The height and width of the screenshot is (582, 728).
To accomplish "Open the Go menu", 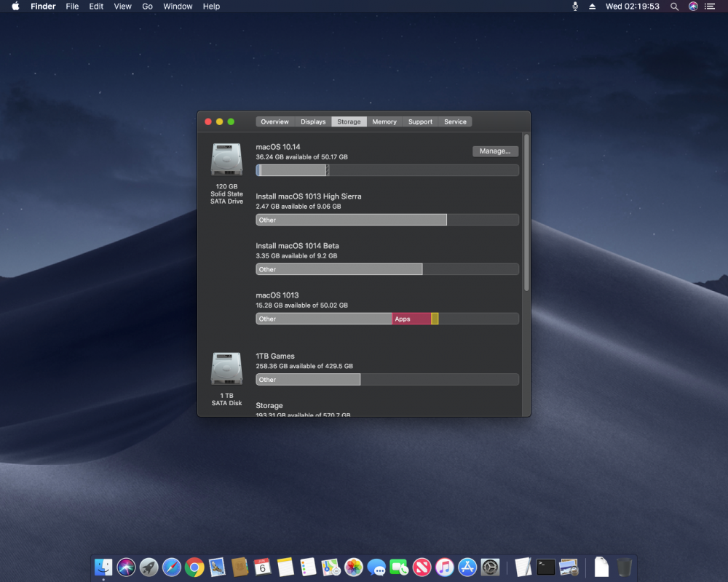I will click(x=147, y=7).
